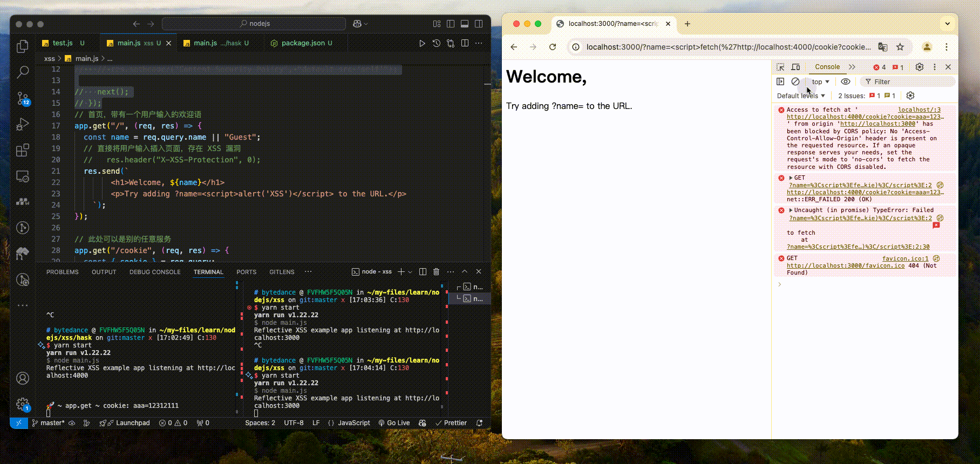The image size is (980, 464).
Task: Open Run and Debug view
Action: pyautogui.click(x=23, y=124)
